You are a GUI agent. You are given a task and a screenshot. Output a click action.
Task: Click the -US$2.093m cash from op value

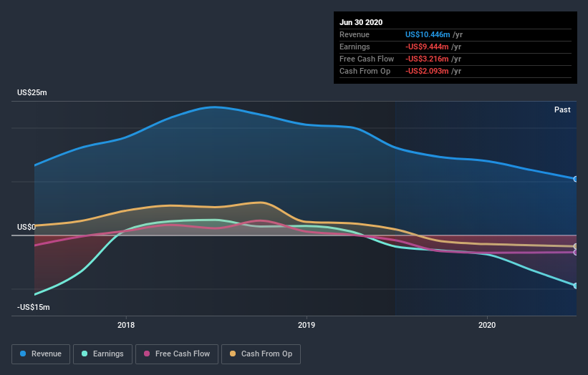coord(427,71)
